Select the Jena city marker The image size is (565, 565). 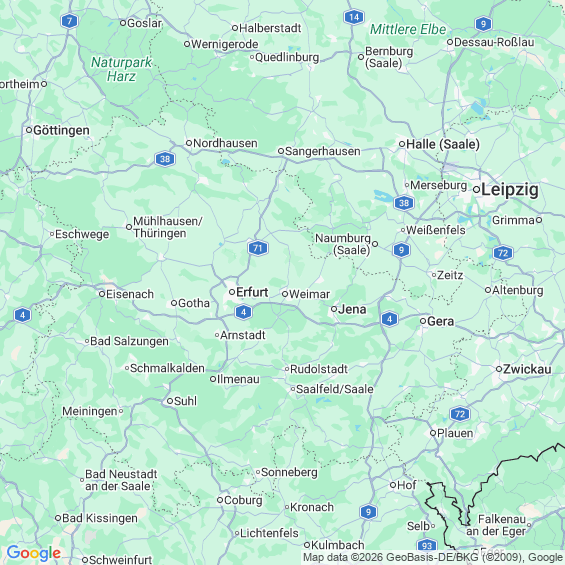point(334,309)
